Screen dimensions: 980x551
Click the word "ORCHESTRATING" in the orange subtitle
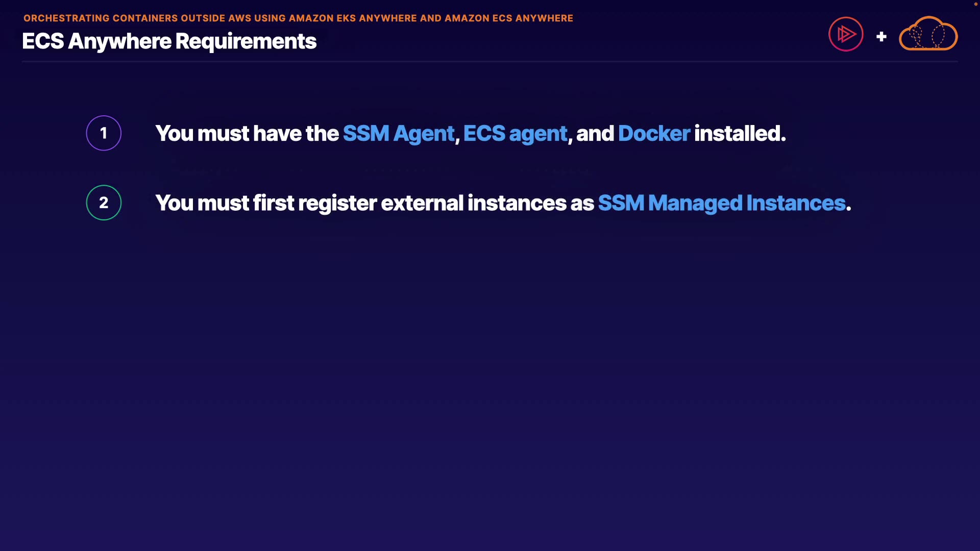tap(66, 18)
